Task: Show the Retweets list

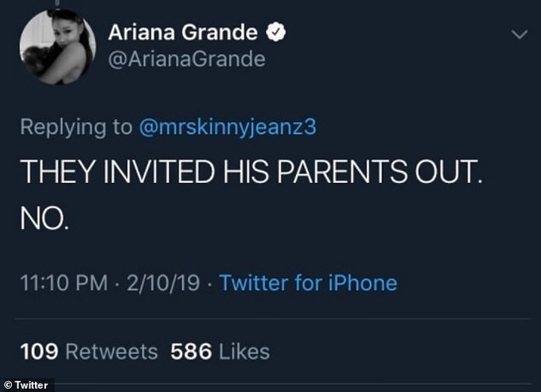Action: (111, 351)
